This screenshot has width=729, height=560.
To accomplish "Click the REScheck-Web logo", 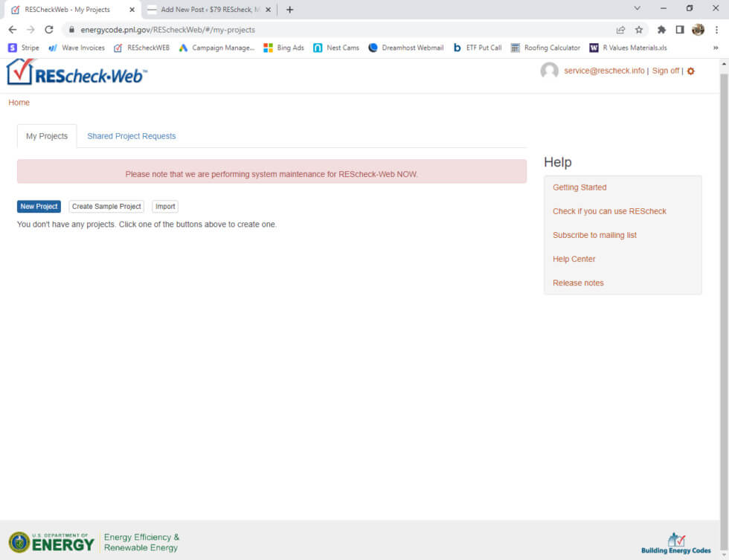I will click(77, 74).
